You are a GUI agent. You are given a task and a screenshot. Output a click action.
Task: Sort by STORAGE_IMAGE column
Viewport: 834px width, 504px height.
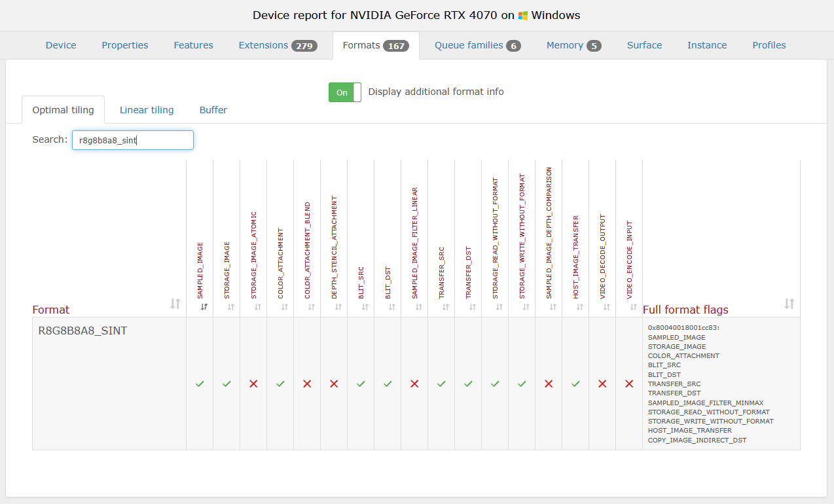pos(230,306)
